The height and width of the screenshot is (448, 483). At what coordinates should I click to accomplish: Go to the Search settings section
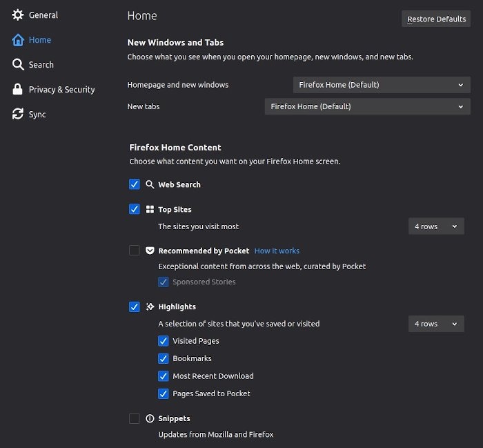(x=41, y=65)
